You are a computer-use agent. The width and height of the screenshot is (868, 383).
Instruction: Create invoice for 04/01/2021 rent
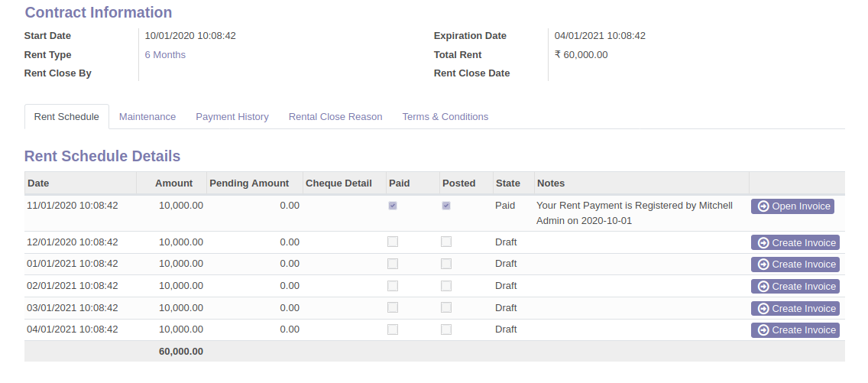tap(795, 329)
